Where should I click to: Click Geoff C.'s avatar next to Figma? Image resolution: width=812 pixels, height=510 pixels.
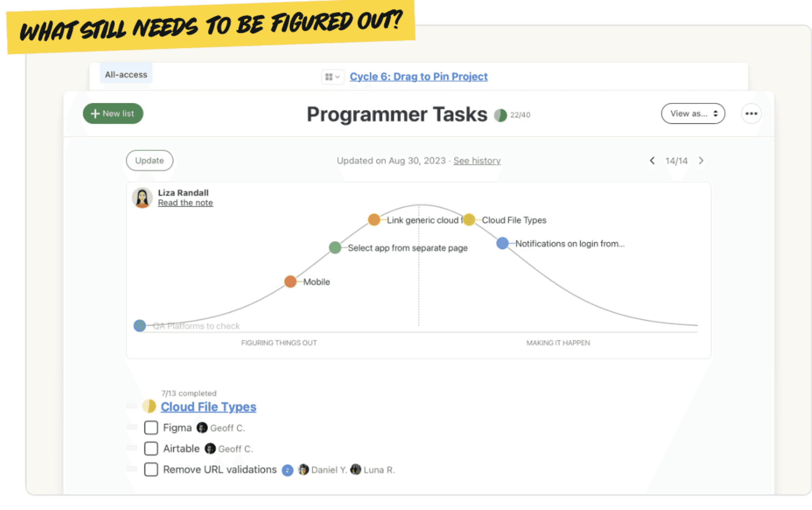pos(202,428)
